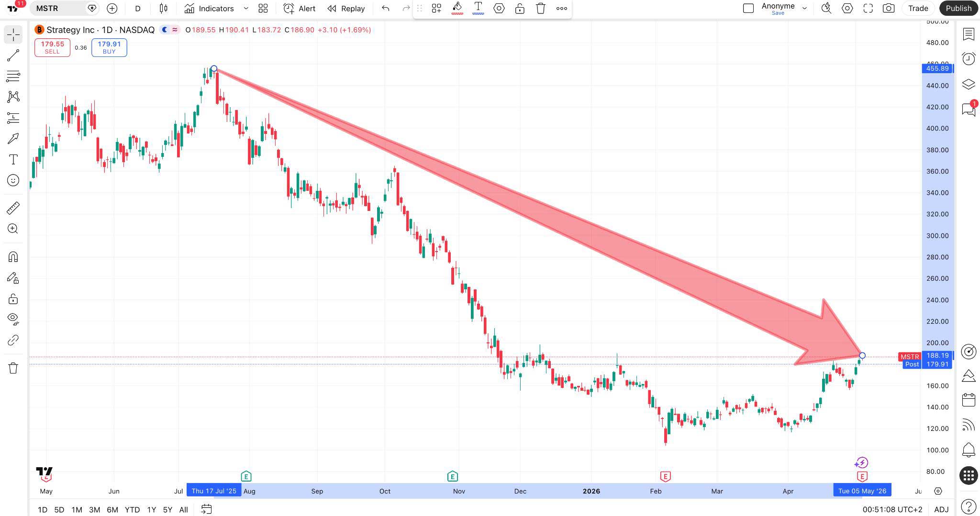
Task: Select the text annotation tool
Action: pyautogui.click(x=13, y=159)
